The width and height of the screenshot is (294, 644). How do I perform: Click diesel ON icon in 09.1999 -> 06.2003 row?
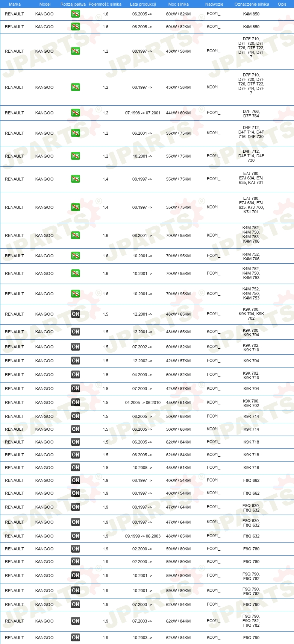point(76,536)
